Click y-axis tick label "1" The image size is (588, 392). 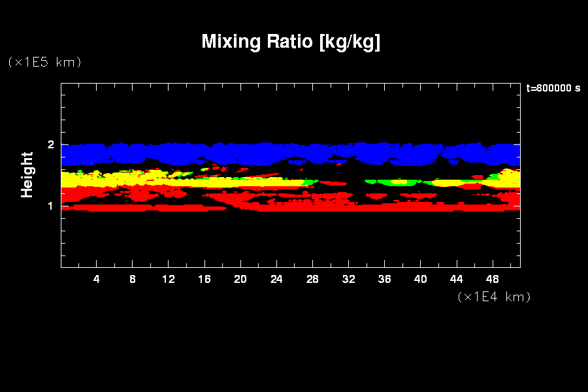pyautogui.click(x=51, y=206)
